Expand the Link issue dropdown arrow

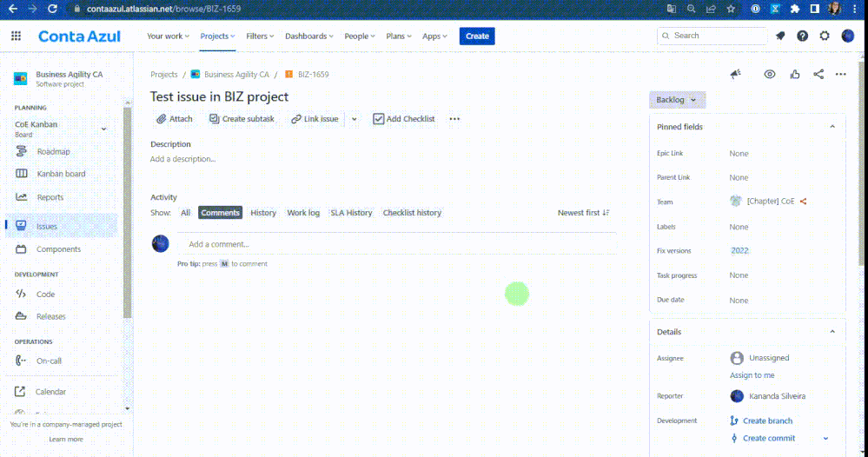[354, 119]
